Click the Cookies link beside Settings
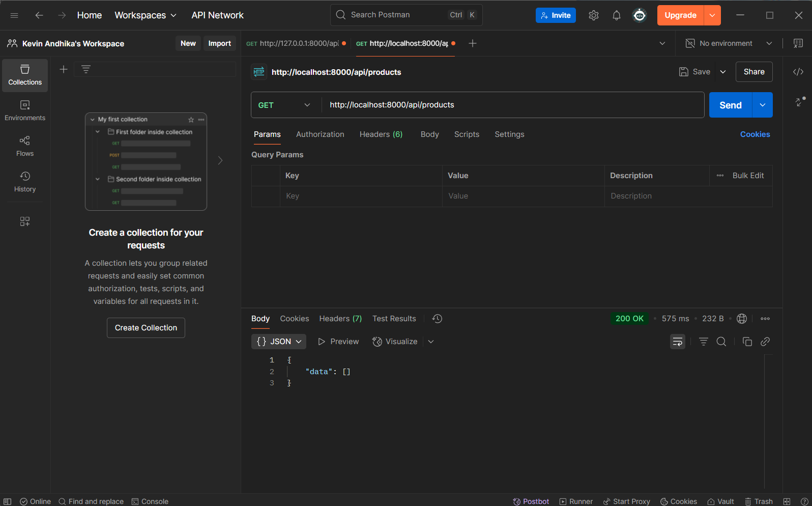Screen dimensions: 812x506 (755, 134)
